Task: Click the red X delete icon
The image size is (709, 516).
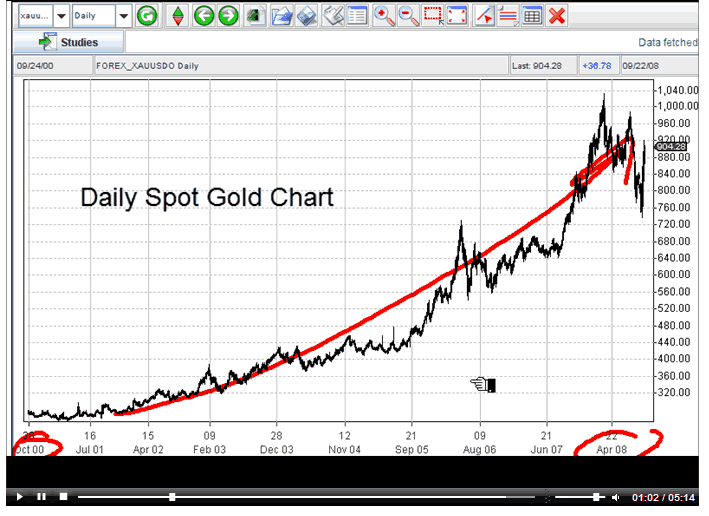Action: point(557,16)
